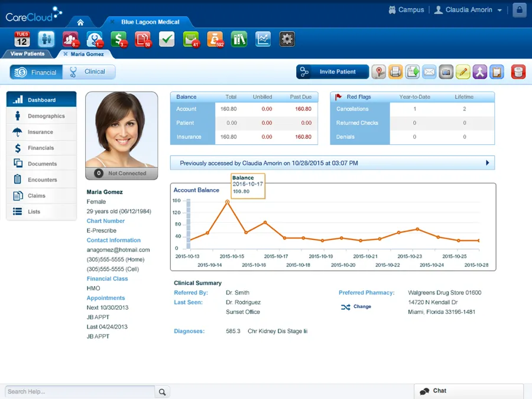Switch to Clinical view toggle
Viewport: 532px width, 399px height.
tap(89, 72)
